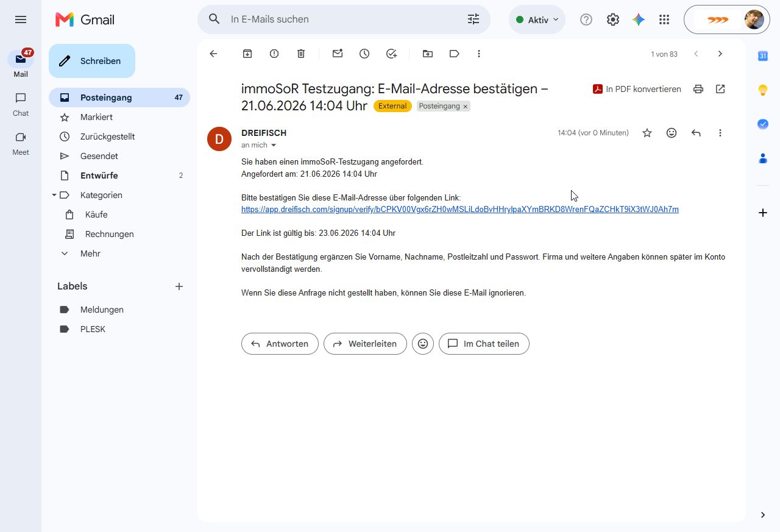Screen dimensions: 780x532
Task: Click the Gmail logo
Action: point(85,20)
